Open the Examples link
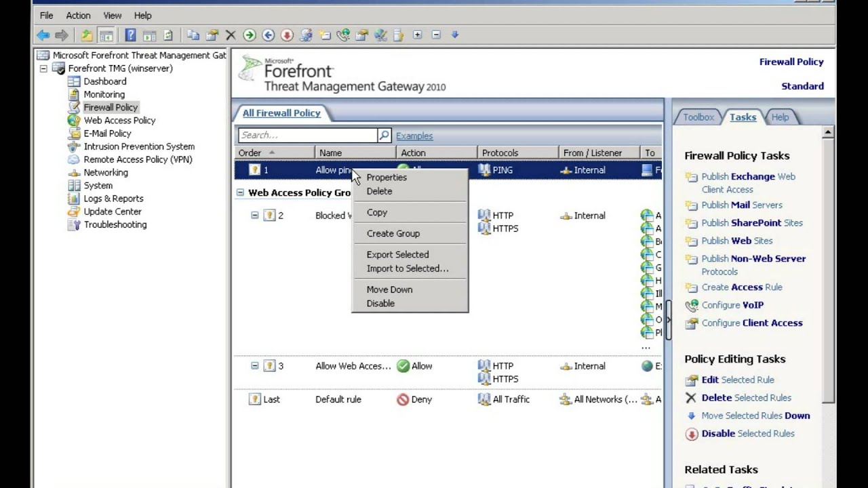The width and height of the screenshot is (868, 488). pyautogui.click(x=414, y=136)
